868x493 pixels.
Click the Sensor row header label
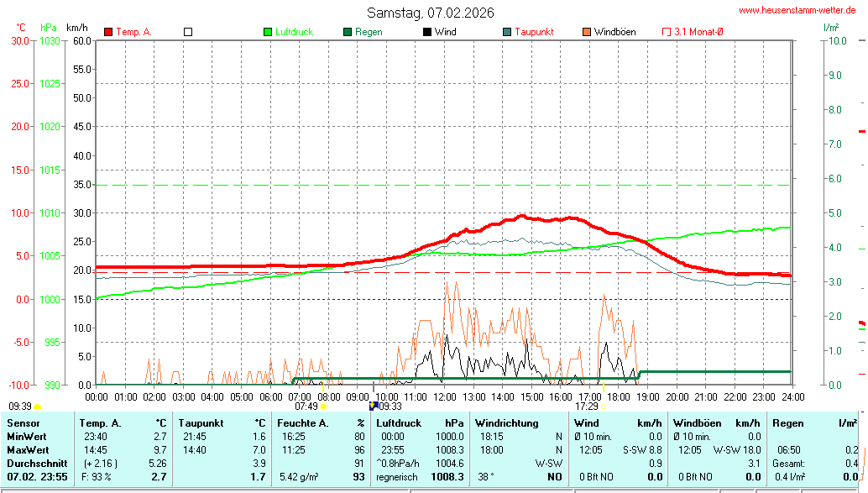click(23, 423)
